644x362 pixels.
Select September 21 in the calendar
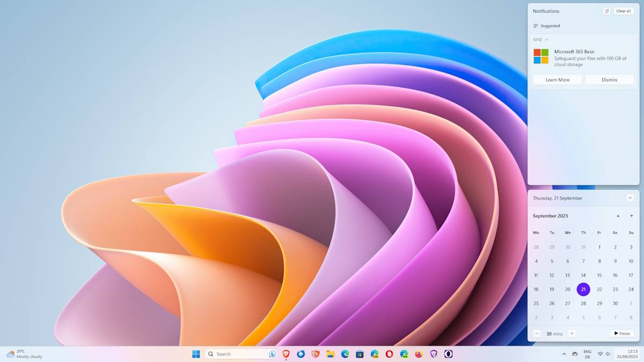[583, 289]
